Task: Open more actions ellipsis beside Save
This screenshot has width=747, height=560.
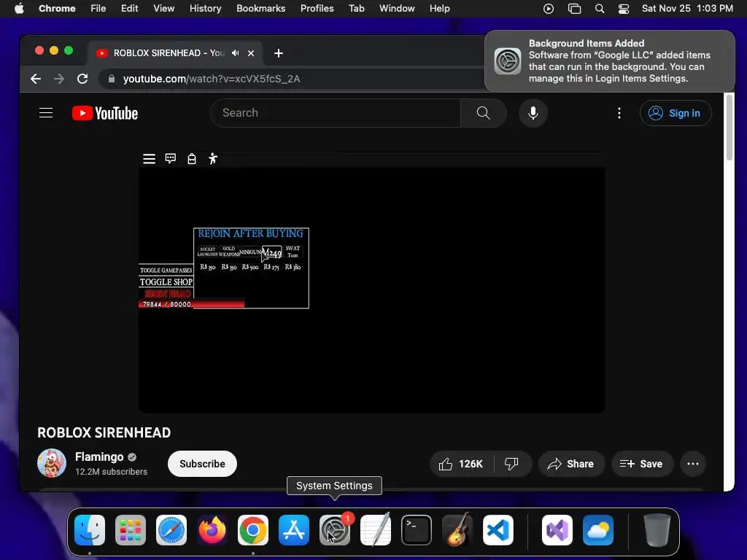Action: click(693, 464)
